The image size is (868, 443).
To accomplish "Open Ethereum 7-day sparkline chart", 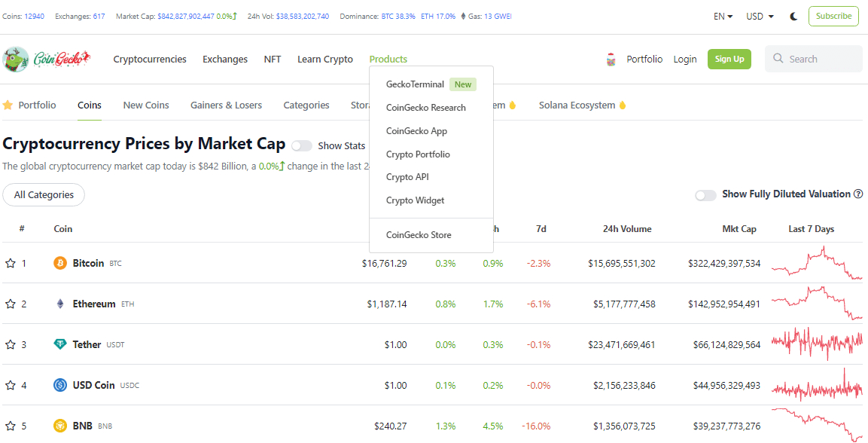I will (817, 304).
